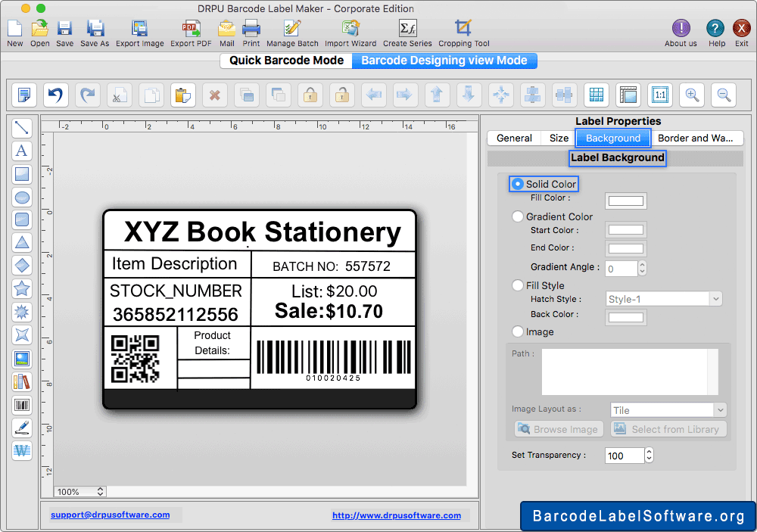The width and height of the screenshot is (757, 532).
Task: Select Solid Color radio button
Action: tap(518, 184)
